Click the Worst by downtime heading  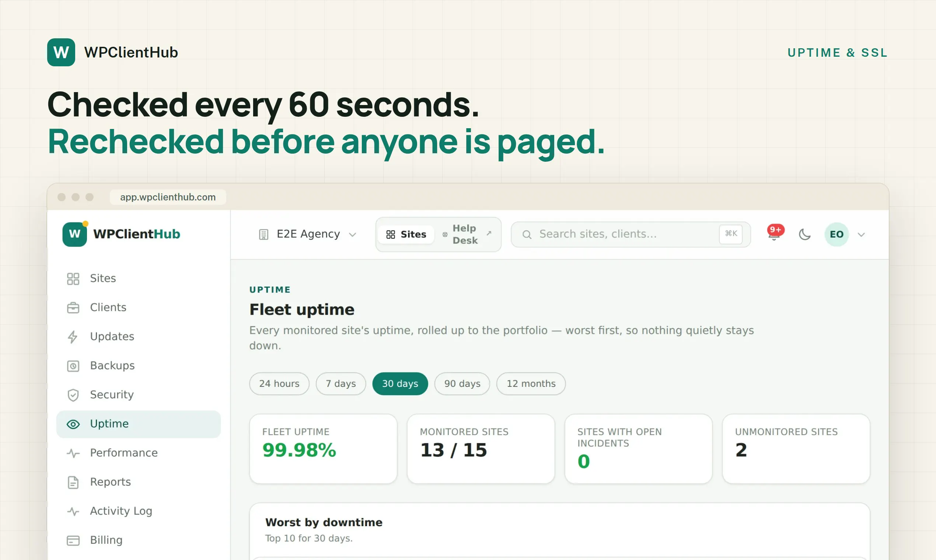(x=324, y=523)
